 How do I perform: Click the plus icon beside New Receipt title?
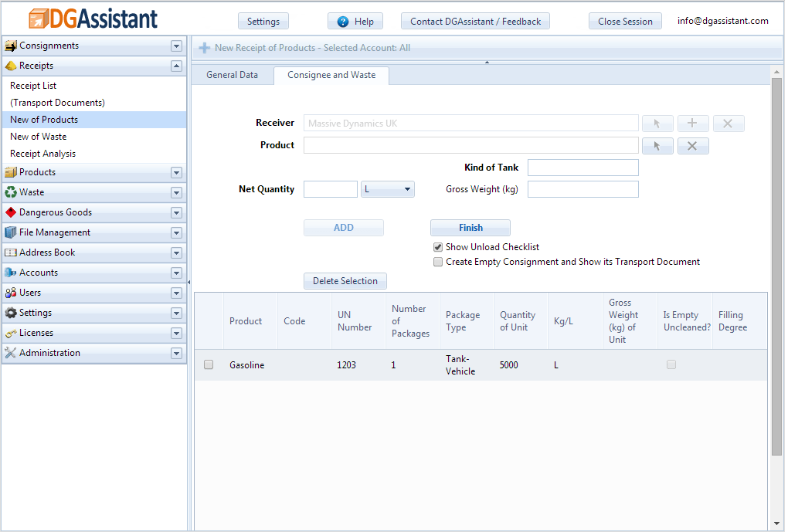click(x=204, y=48)
